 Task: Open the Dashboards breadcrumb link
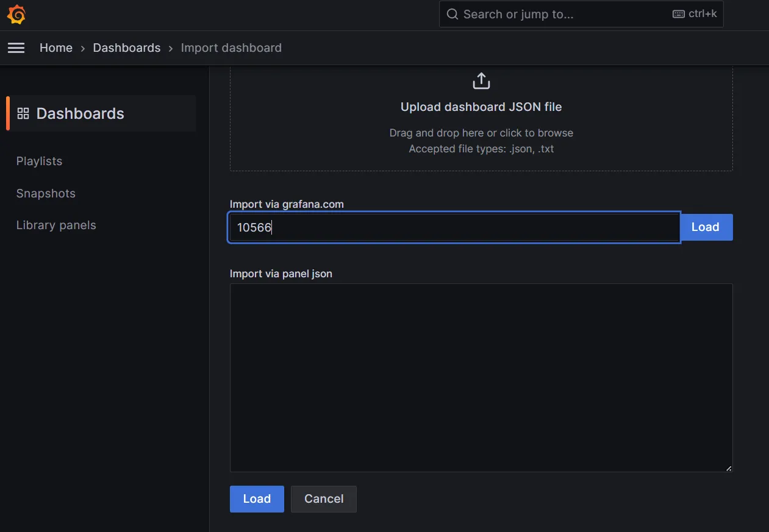[x=127, y=48]
